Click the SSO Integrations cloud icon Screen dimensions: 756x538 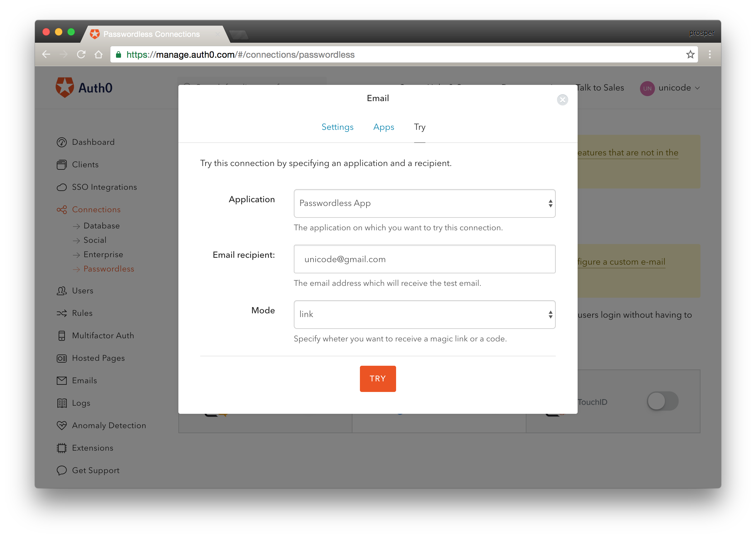(61, 187)
